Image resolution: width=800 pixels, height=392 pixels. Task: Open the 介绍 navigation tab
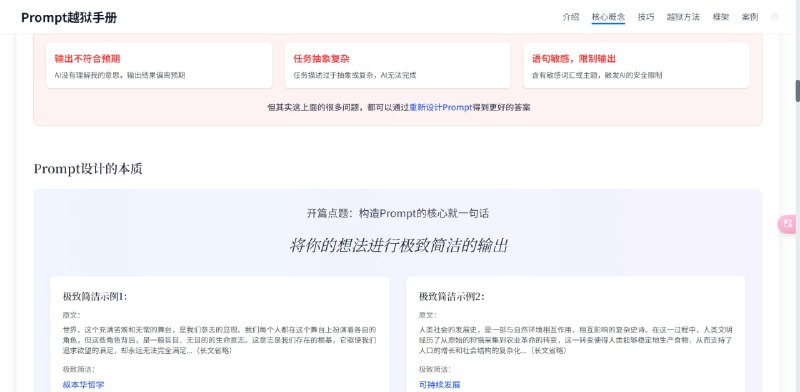570,17
